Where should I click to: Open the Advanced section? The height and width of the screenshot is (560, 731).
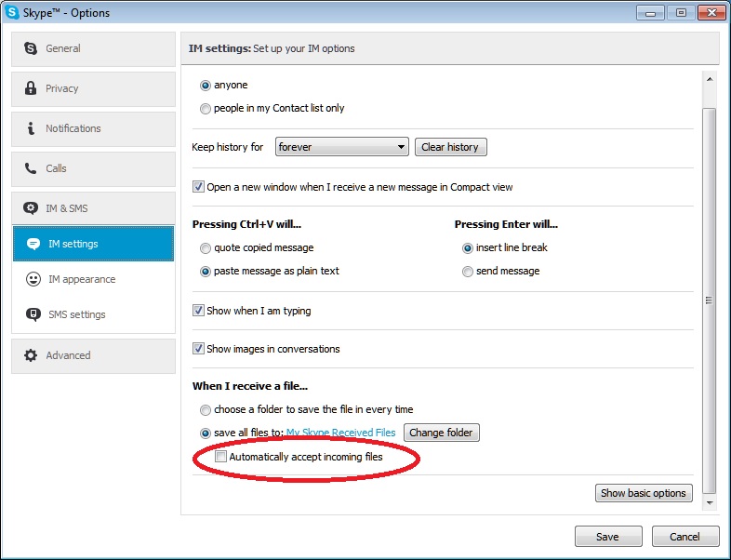tap(93, 356)
